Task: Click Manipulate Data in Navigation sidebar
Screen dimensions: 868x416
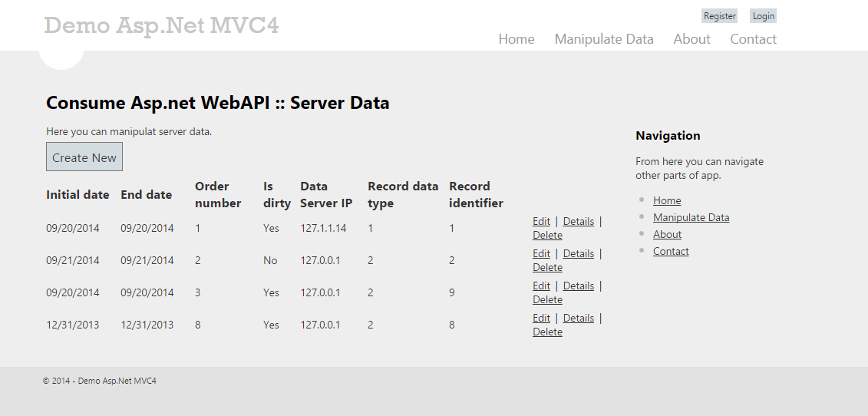Action: [x=691, y=217]
